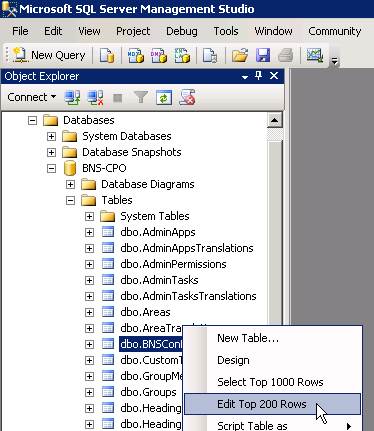This screenshot has width=374, height=431.
Task: Open the File menu
Action: coord(20,31)
